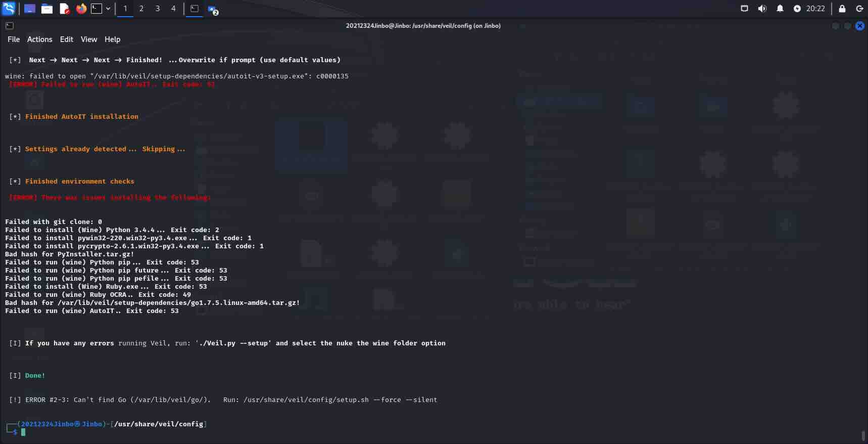Close the terminal window

[859, 26]
